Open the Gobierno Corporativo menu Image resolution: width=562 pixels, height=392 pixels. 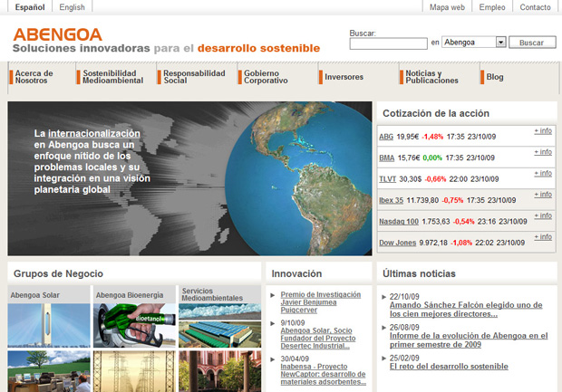tap(266, 77)
